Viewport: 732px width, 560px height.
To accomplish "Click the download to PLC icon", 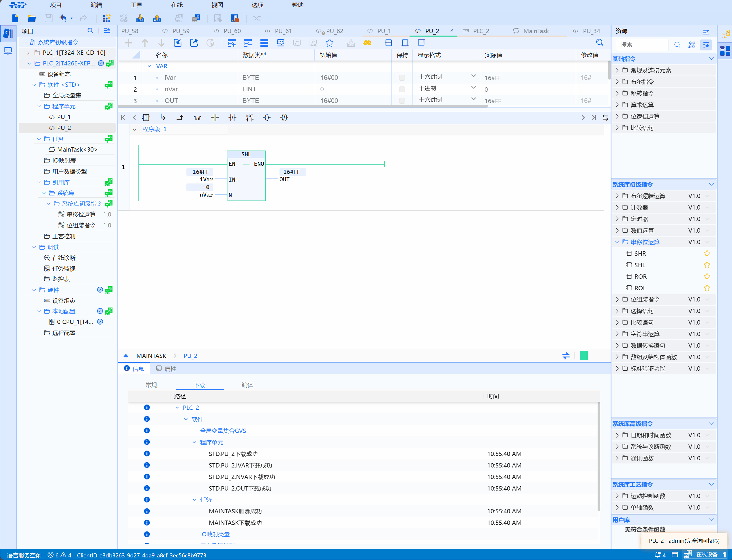I will [140, 18].
